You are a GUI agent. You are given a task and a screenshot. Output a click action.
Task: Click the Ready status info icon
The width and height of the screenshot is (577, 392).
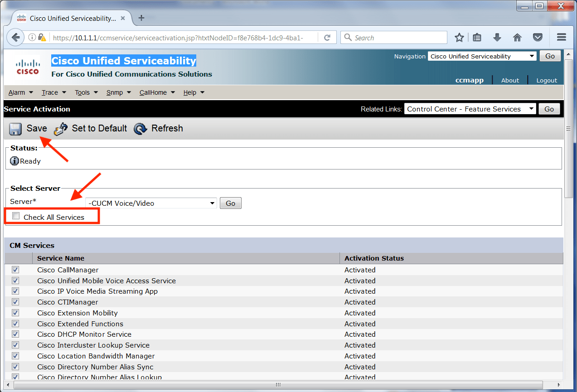click(15, 161)
